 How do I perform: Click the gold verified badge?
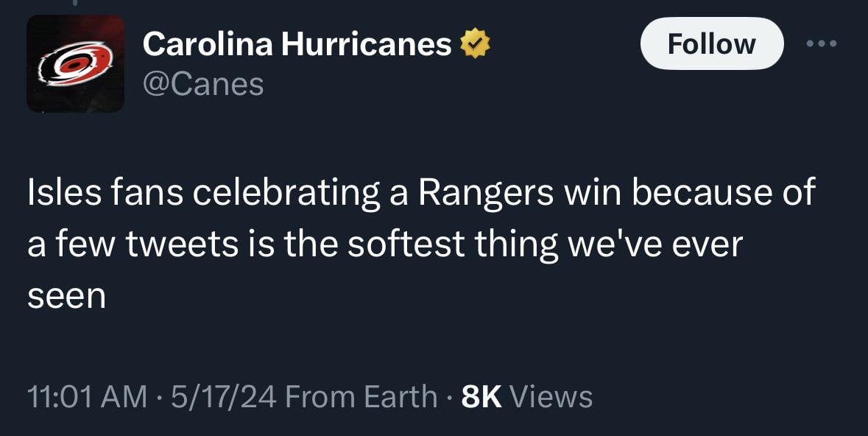pos(475,44)
